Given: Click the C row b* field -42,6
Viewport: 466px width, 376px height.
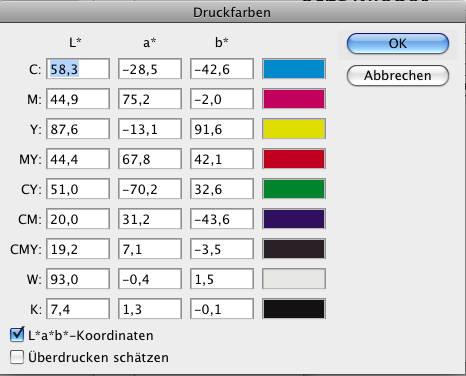Looking at the screenshot, I should 222,69.
